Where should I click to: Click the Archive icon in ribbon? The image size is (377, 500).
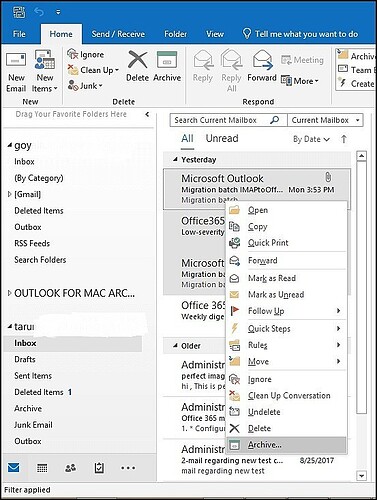pos(167,60)
